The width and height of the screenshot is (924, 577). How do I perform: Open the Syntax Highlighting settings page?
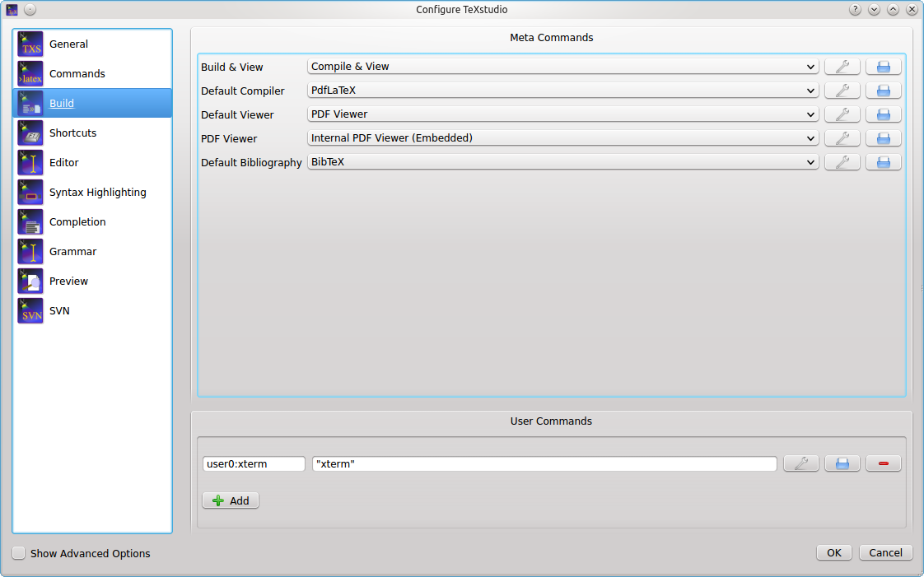coord(92,192)
